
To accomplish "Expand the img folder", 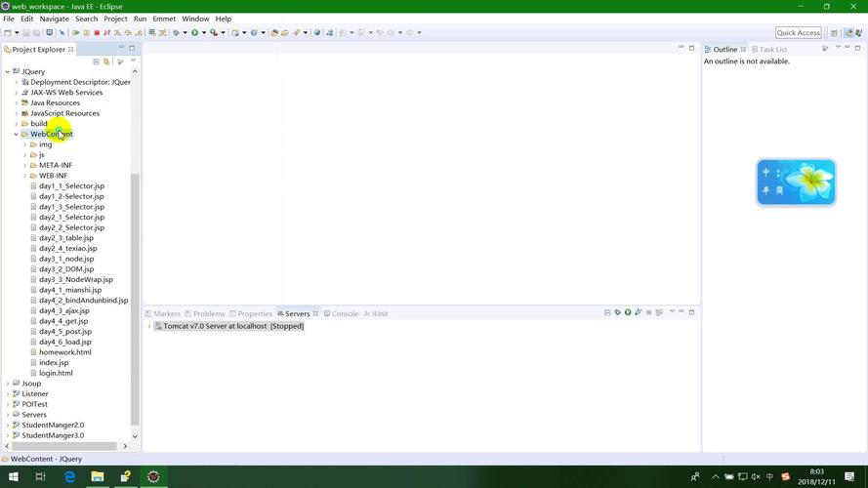I will (x=25, y=144).
